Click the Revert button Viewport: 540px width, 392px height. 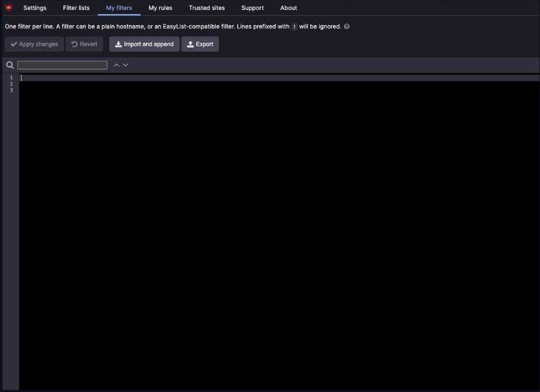pyautogui.click(x=84, y=43)
